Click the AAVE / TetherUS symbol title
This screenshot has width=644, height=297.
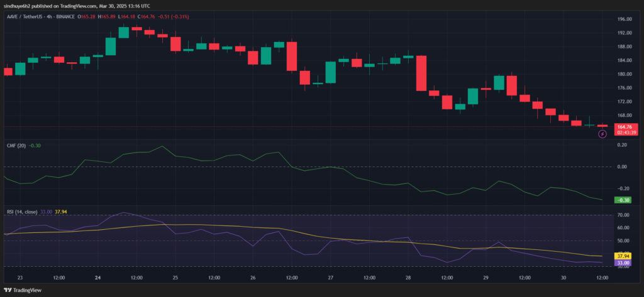33,17
